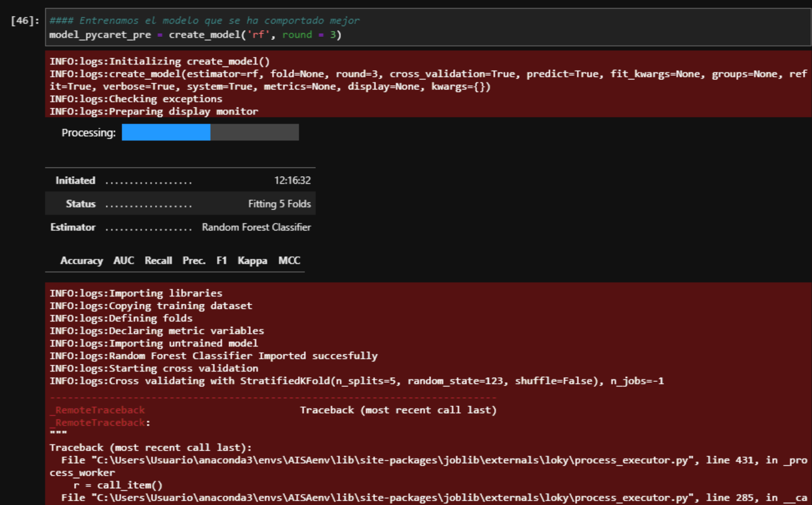Click the green comment about entrenamos el modelo

pyautogui.click(x=205, y=21)
